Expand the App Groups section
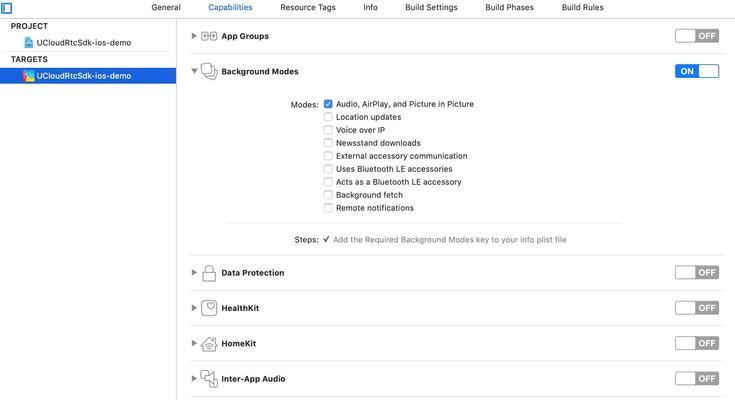 [x=194, y=36]
